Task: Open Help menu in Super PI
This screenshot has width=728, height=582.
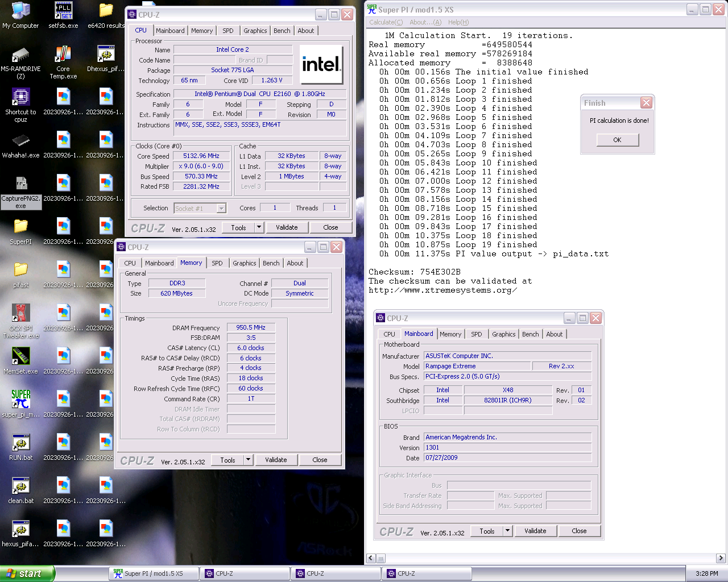Action: (x=458, y=22)
